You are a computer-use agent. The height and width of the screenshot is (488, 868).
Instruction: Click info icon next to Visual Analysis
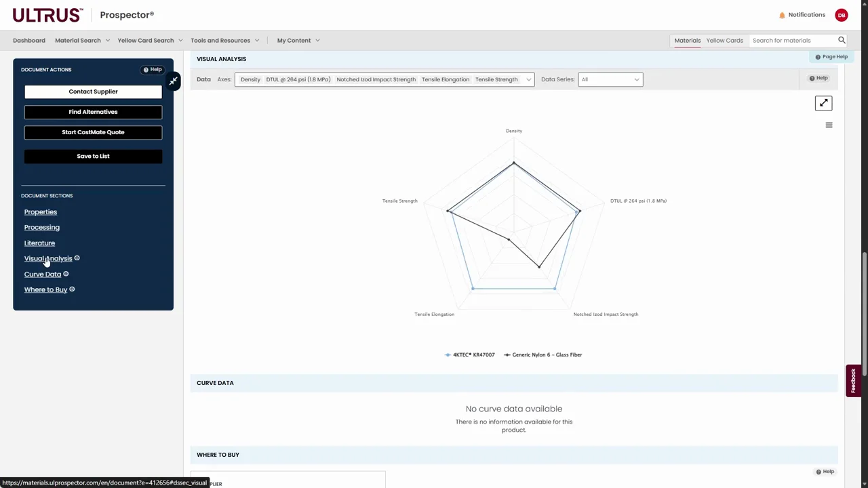point(77,258)
